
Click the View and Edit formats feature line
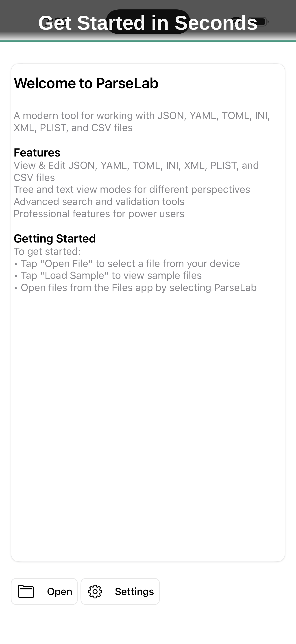[x=136, y=165]
